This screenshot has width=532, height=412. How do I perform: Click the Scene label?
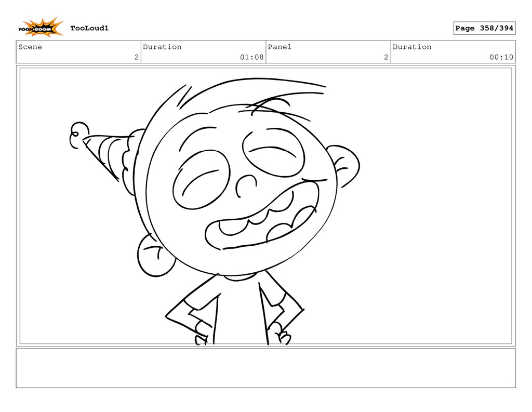30,47
